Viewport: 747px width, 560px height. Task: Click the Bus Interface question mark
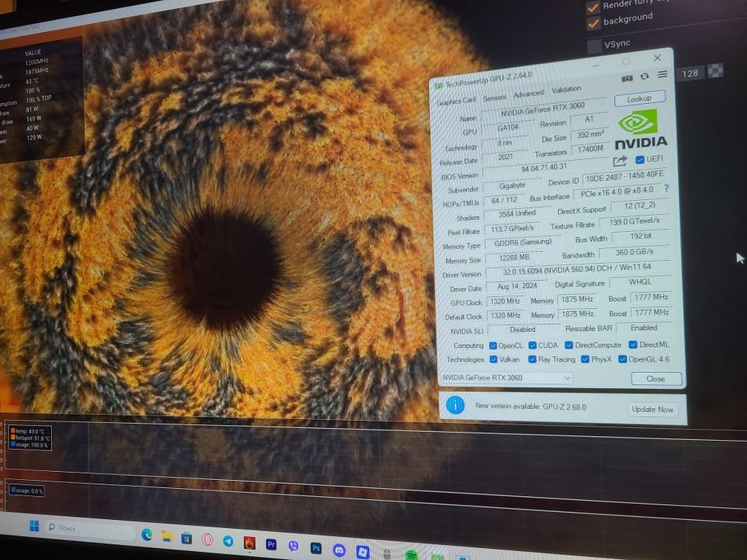point(666,189)
